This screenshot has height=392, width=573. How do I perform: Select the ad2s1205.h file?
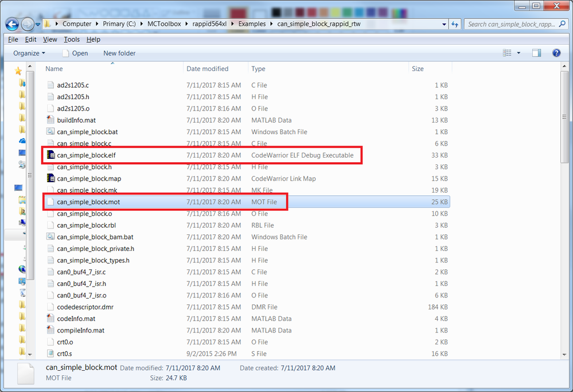73,97
